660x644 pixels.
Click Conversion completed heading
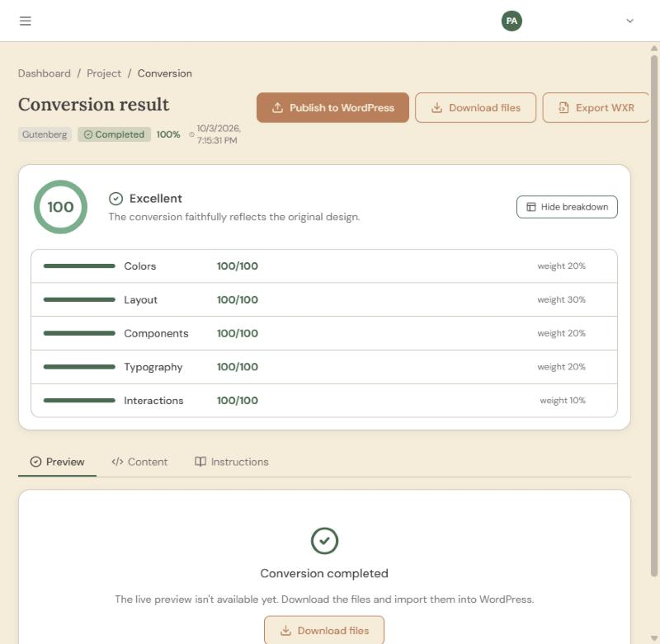(x=324, y=573)
